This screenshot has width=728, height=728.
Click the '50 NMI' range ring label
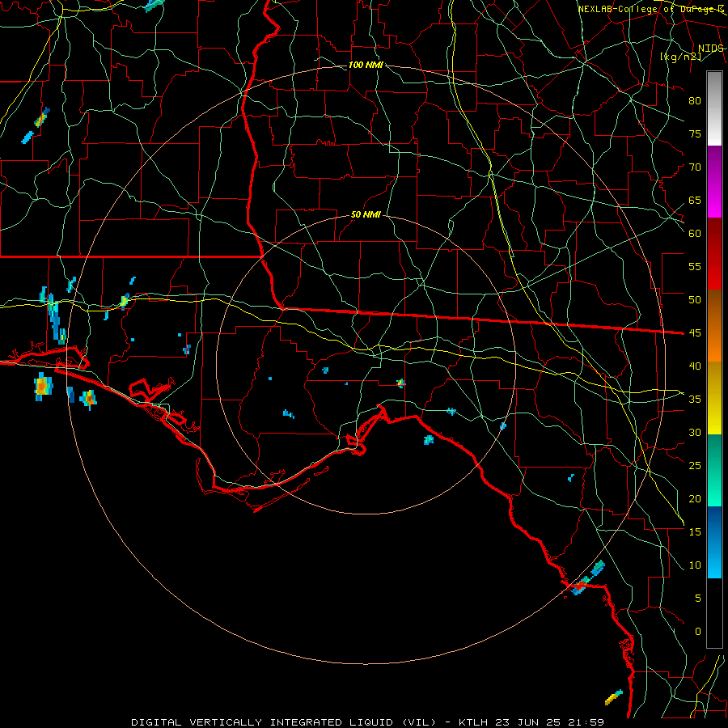click(366, 214)
